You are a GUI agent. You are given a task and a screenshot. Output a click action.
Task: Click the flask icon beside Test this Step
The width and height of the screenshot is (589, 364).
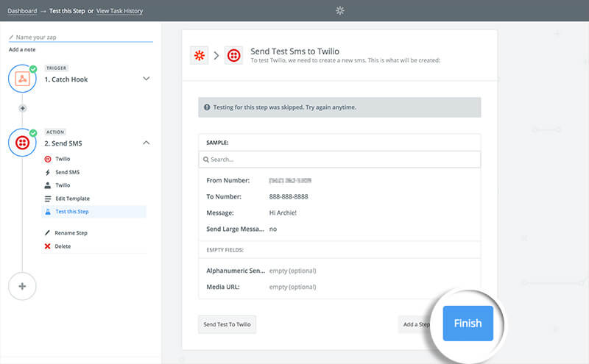(48, 212)
